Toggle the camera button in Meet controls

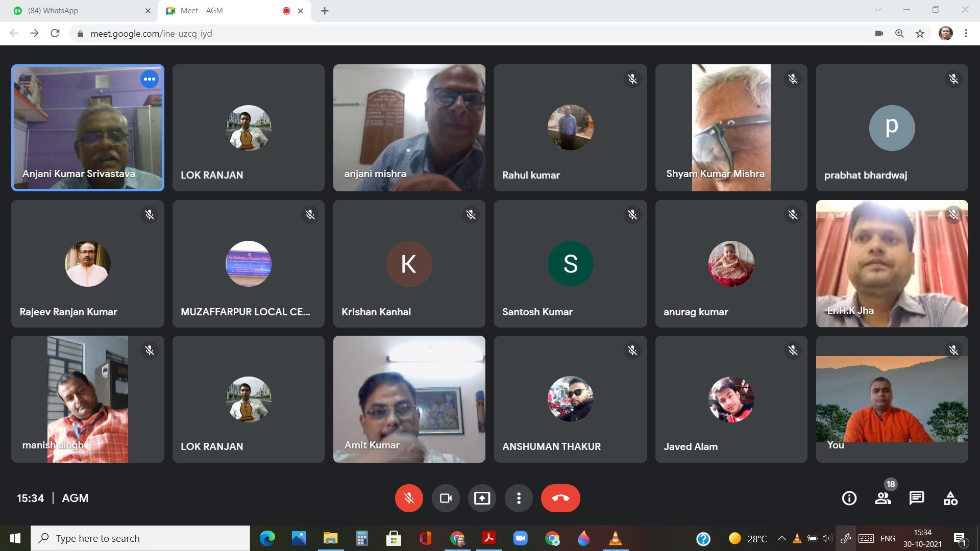pos(446,498)
